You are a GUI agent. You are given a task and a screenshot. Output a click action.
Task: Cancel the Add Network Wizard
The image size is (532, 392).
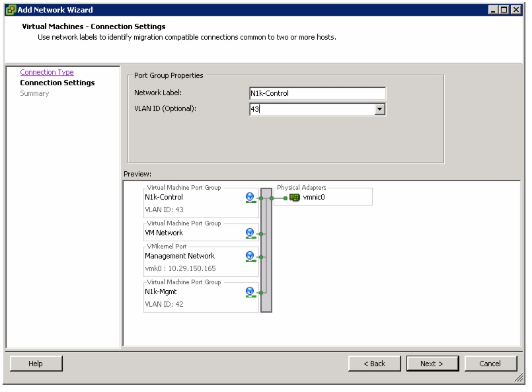coord(490,364)
